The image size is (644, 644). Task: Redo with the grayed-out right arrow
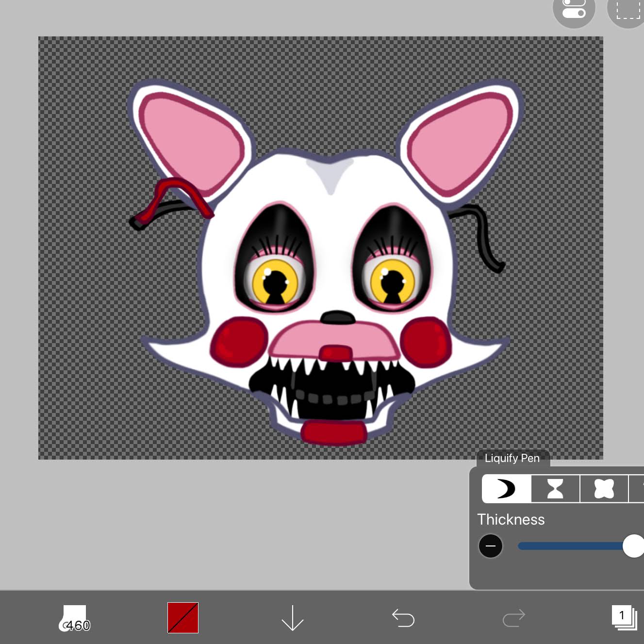pos(514,618)
